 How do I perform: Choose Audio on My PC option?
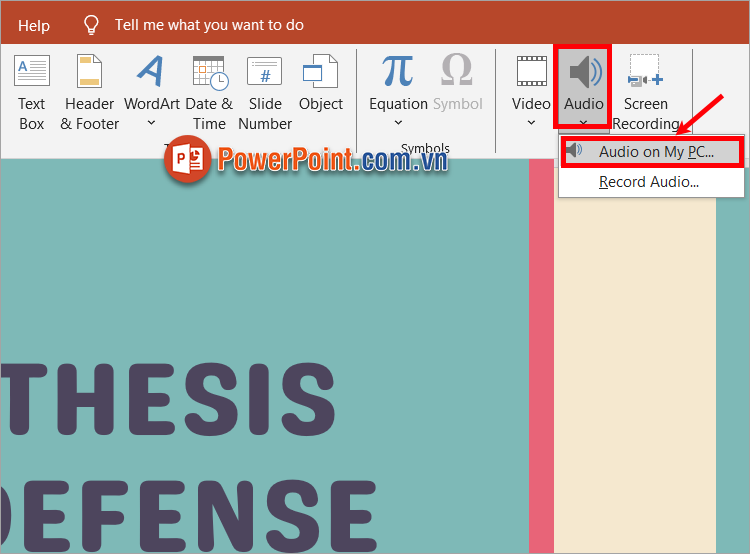655,152
